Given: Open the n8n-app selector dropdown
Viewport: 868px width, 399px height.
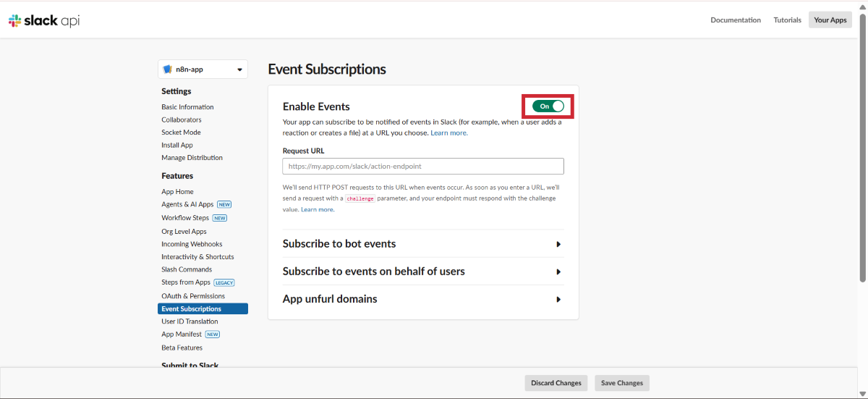Looking at the screenshot, I should (203, 70).
